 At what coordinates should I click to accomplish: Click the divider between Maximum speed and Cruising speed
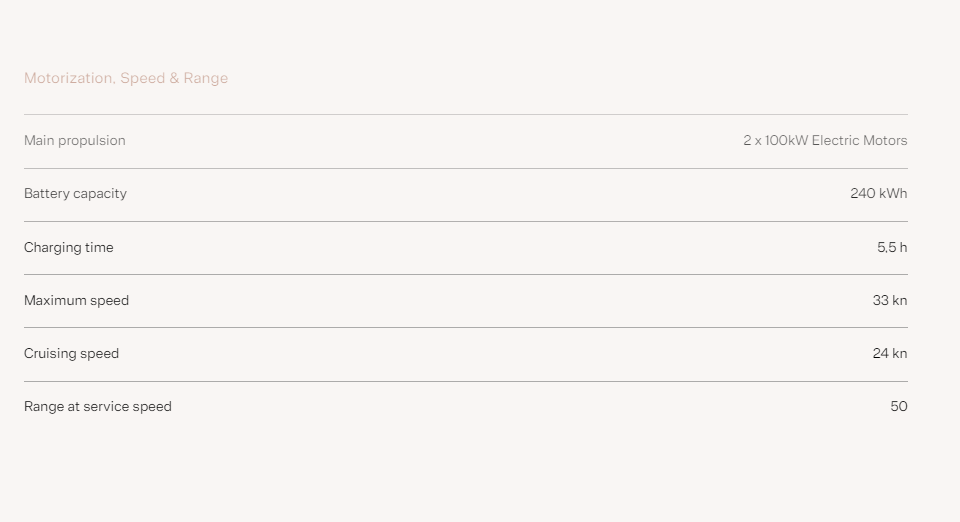(466, 327)
